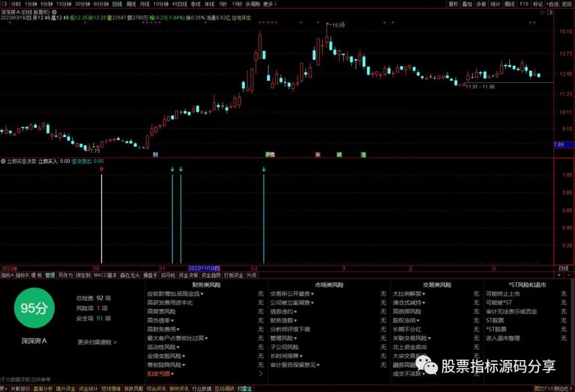Image resolution: width=575 pixels, height=392 pixels.
Task: Click the 财 event marker under the chart
Action: (x=155, y=155)
